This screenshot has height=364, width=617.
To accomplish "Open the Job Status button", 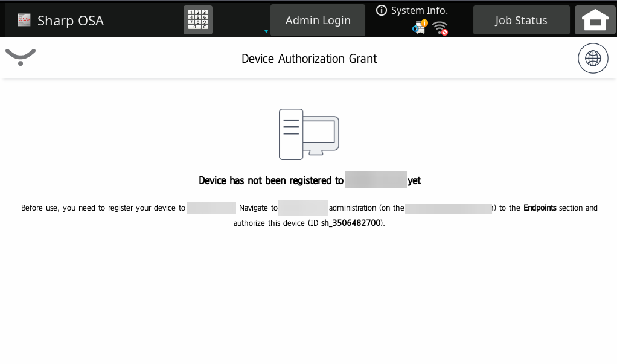I will pyautogui.click(x=521, y=21).
